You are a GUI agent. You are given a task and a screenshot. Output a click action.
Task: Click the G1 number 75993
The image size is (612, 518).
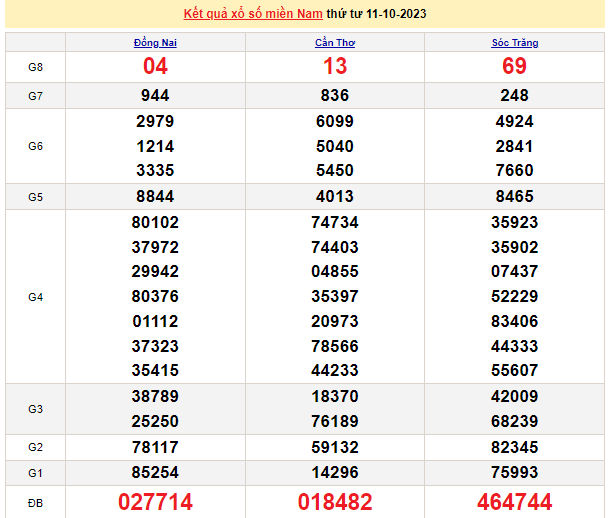(514, 471)
